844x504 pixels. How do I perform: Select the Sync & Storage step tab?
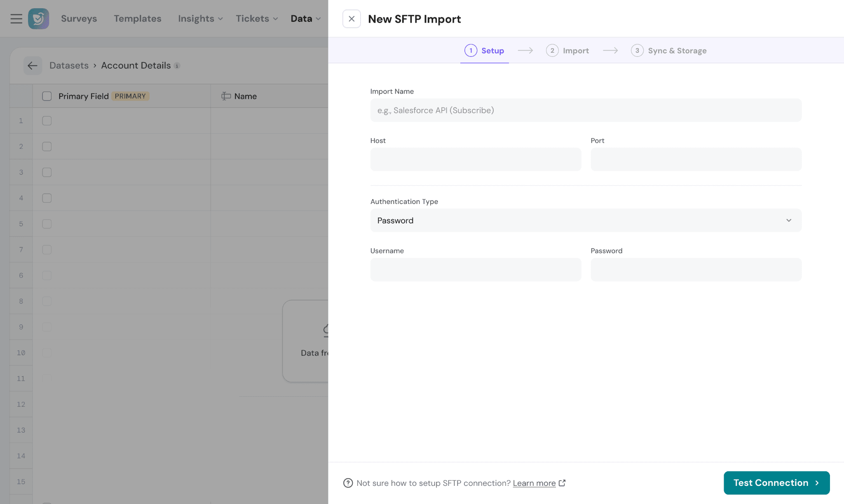point(668,50)
